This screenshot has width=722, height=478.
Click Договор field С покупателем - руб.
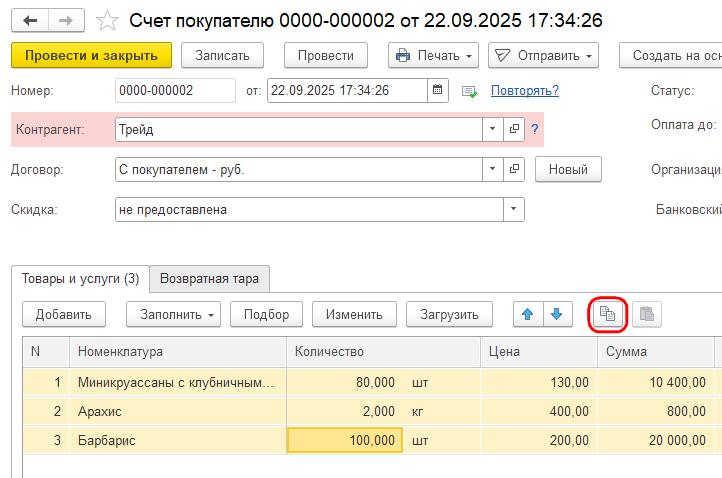pos(299,169)
